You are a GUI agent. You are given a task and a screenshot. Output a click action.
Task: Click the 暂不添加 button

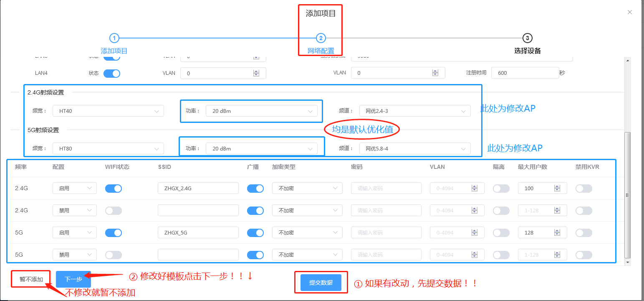tap(31, 279)
